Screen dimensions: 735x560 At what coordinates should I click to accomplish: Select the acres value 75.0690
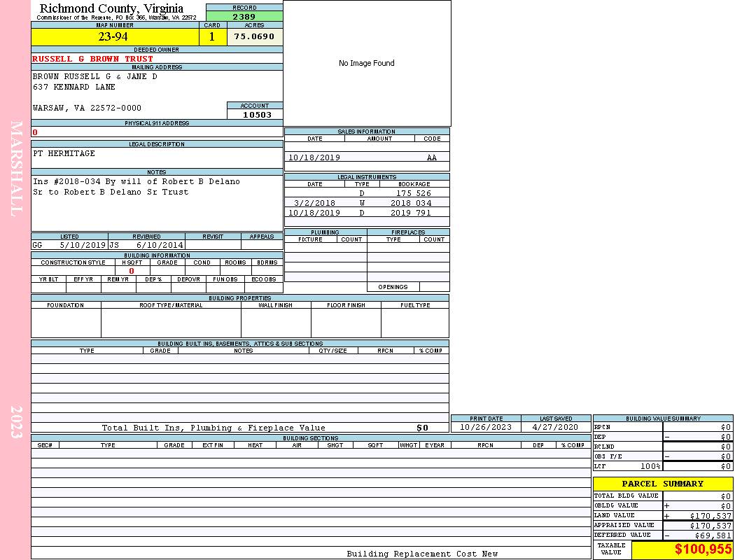[254, 36]
